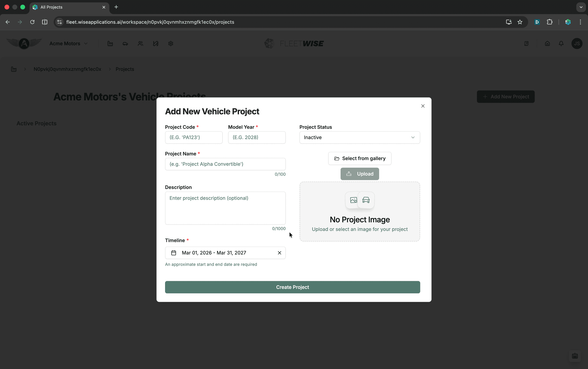Submit with Create Project button
This screenshot has height=369, width=588.
(x=292, y=287)
